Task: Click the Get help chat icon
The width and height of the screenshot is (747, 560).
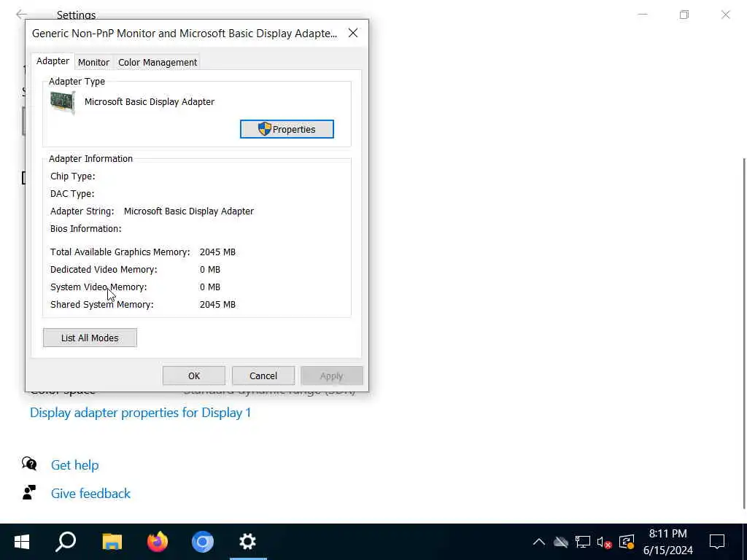Action: (29, 464)
